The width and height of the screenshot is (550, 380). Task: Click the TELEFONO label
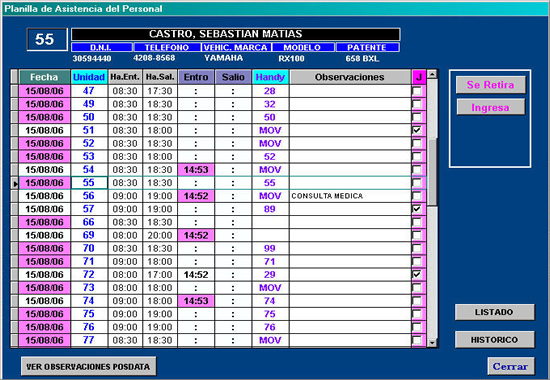coord(167,47)
